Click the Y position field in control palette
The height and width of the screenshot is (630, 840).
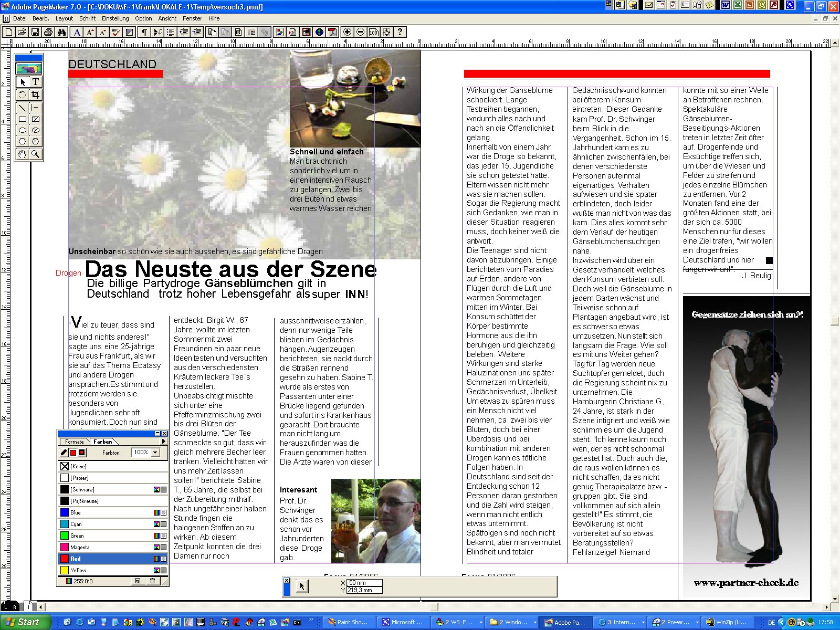pyautogui.click(x=364, y=590)
